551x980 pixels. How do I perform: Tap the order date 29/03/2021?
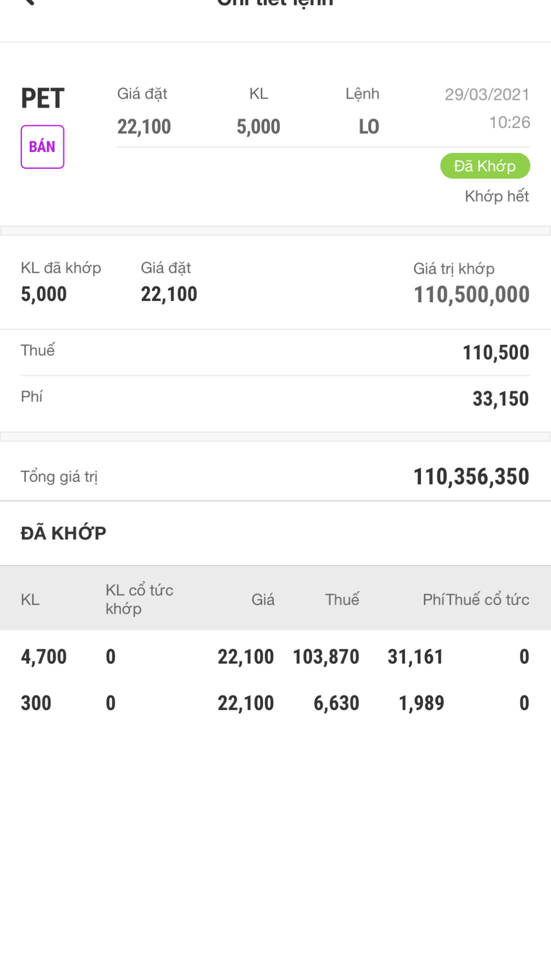click(487, 94)
